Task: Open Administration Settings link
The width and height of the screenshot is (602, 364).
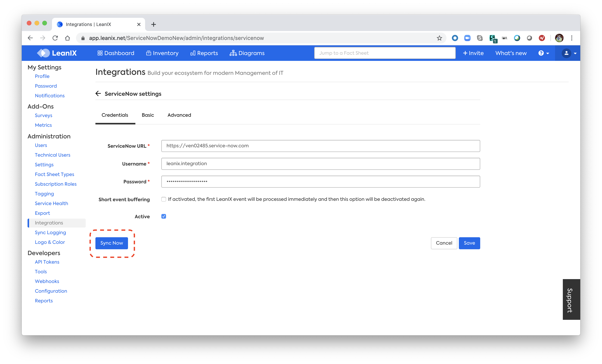Action: pyautogui.click(x=44, y=165)
